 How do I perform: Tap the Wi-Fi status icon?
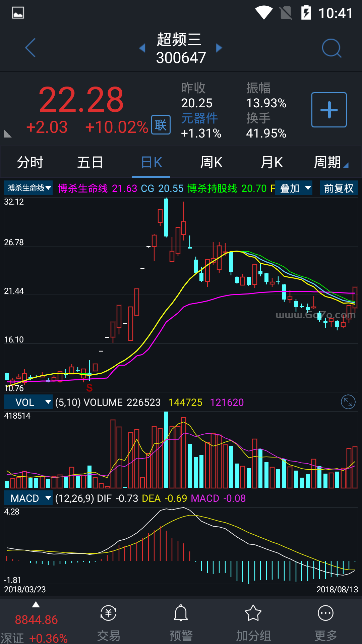point(264,13)
